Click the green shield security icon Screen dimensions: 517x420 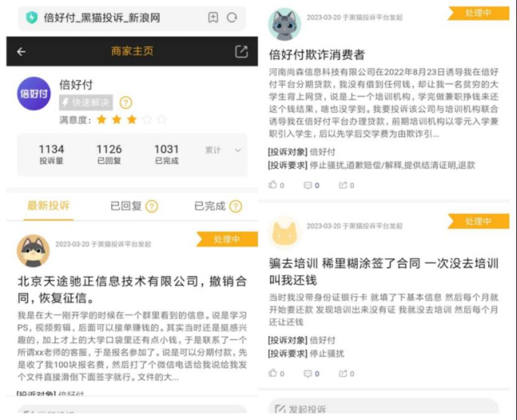(32, 17)
